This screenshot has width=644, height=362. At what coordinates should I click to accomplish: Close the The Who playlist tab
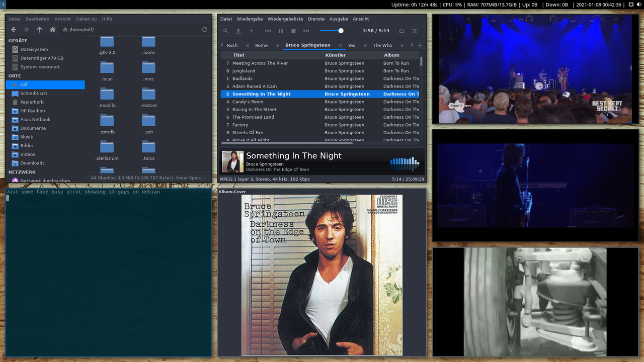click(x=403, y=45)
